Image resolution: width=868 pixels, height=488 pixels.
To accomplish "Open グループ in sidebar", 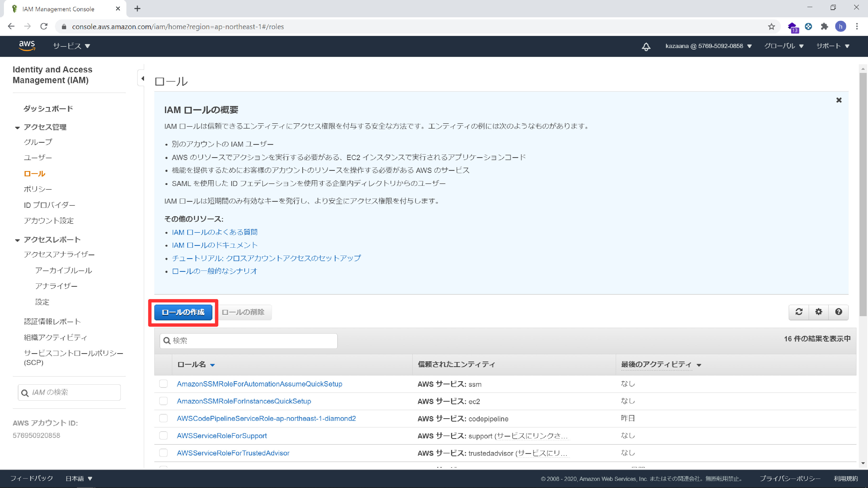I will click(x=38, y=142).
